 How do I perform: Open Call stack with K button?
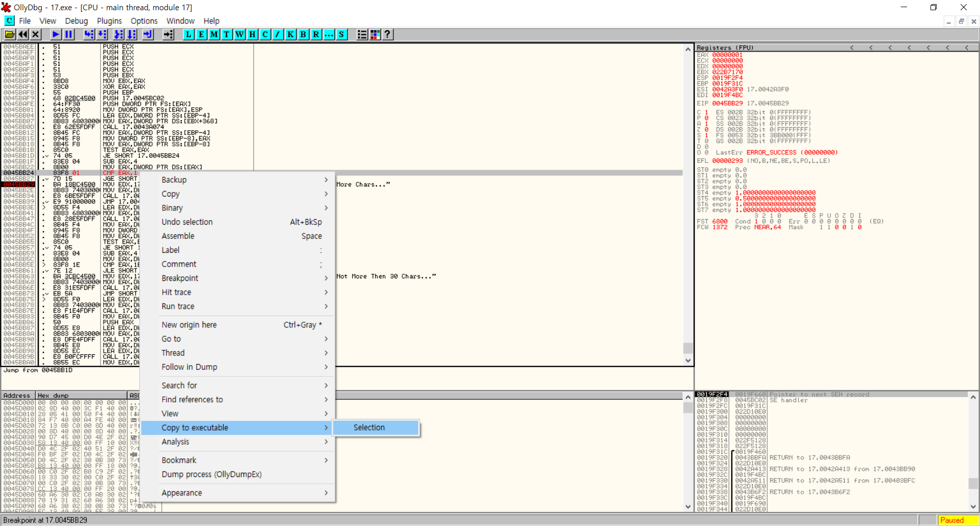tap(291, 34)
